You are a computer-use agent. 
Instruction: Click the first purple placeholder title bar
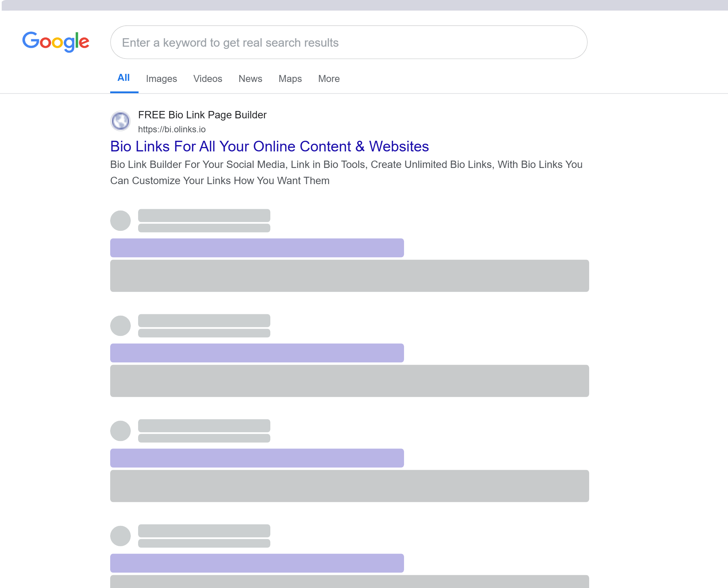click(257, 248)
